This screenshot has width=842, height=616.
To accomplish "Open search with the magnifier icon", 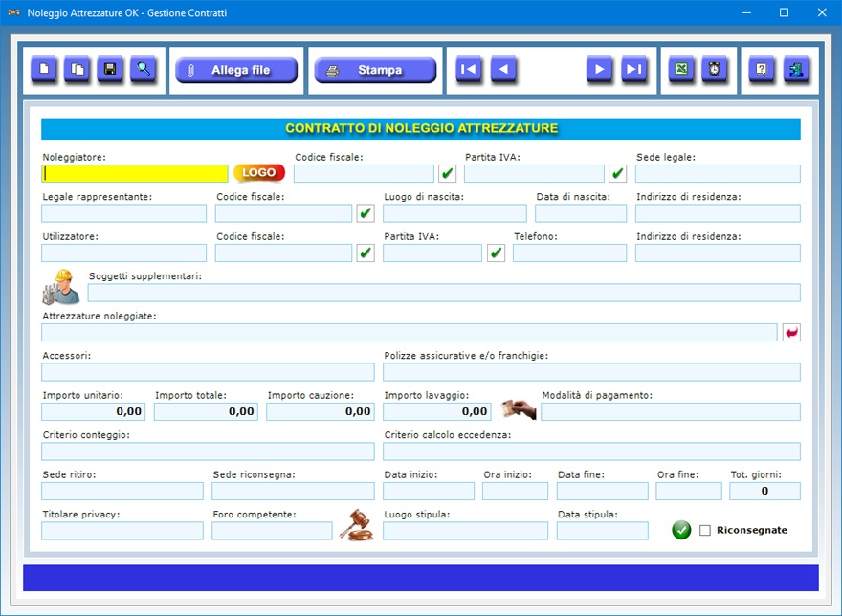I will coord(144,69).
